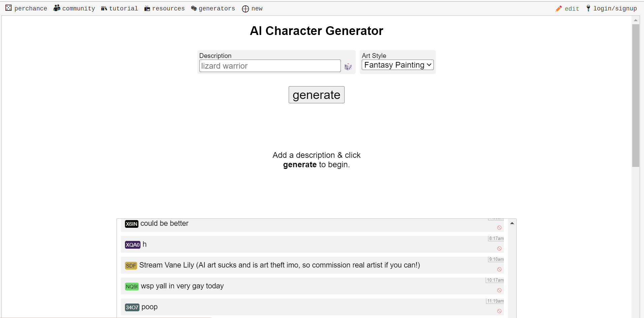The image size is (644, 318).
Task: Block Stream Vane Lily's chat message
Action: 499,269
